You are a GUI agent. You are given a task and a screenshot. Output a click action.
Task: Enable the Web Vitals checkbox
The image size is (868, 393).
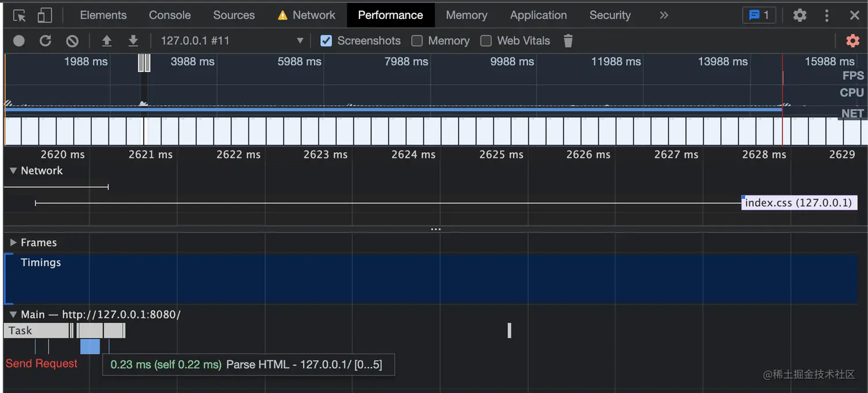pyautogui.click(x=486, y=41)
